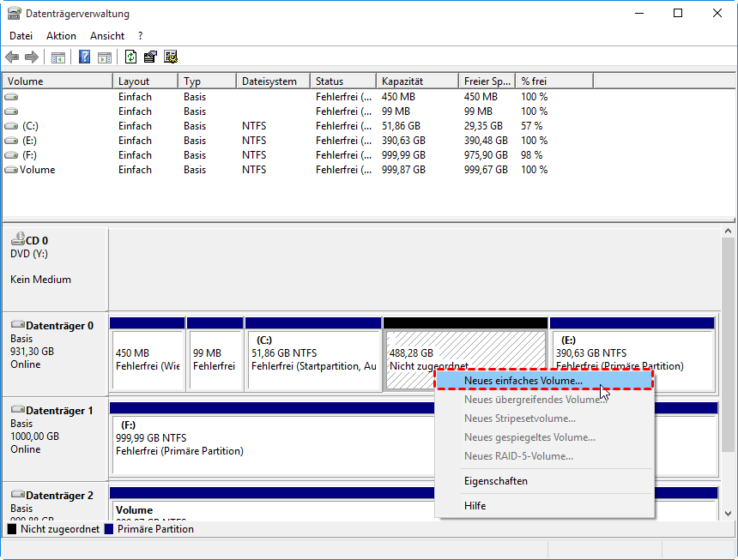This screenshot has height=560, width=738.
Task: Click the green Refresh toolbar icon
Action: point(130,57)
